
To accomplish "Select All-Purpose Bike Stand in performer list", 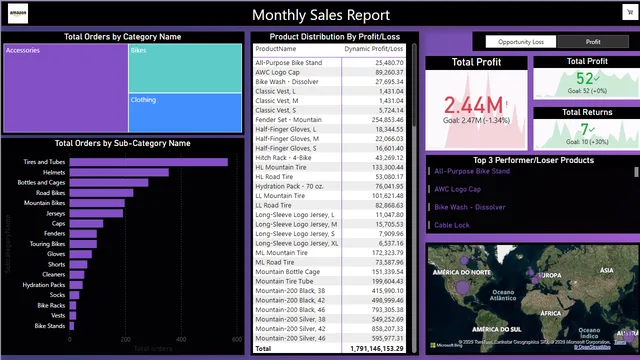I will [472, 171].
